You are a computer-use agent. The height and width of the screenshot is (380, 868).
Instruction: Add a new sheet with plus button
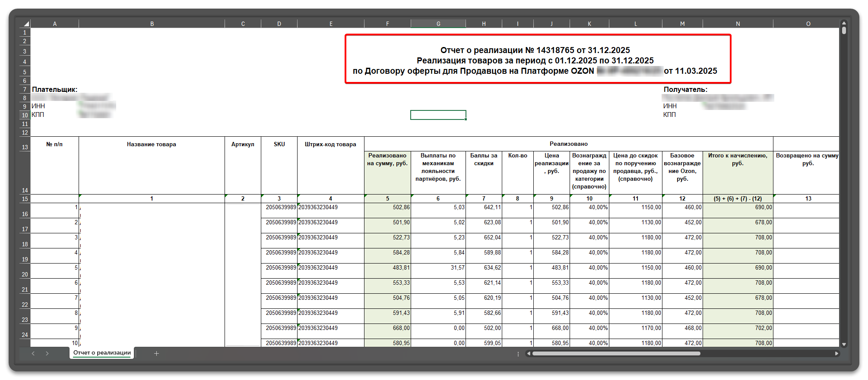point(156,353)
